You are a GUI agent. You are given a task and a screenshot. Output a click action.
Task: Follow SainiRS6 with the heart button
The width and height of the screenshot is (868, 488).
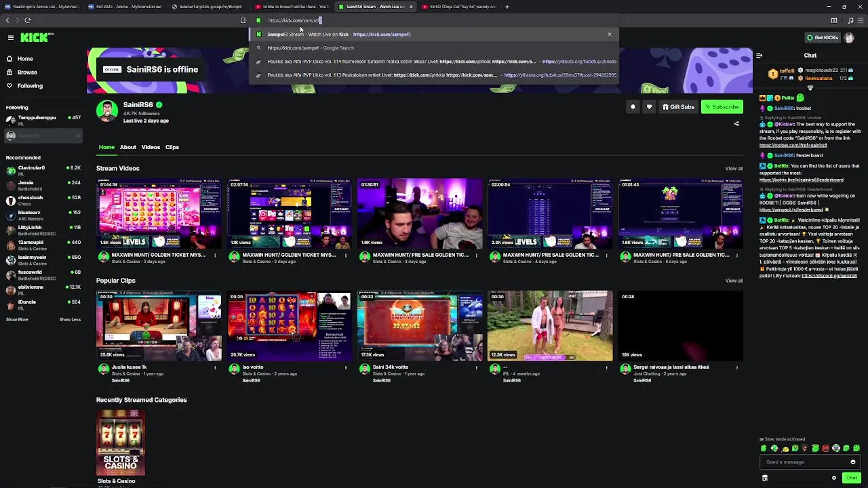click(649, 107)
